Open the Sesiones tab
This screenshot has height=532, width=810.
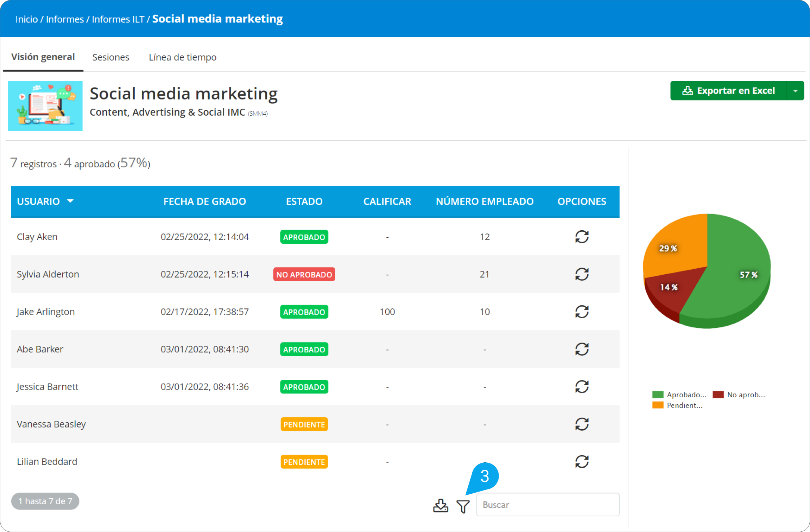[x=111, y=57]
